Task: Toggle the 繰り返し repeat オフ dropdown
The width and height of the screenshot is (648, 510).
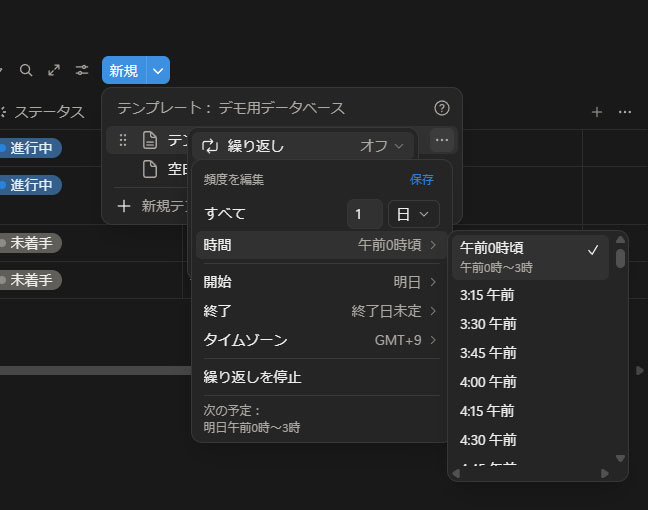Action: (x=382, y=146)
